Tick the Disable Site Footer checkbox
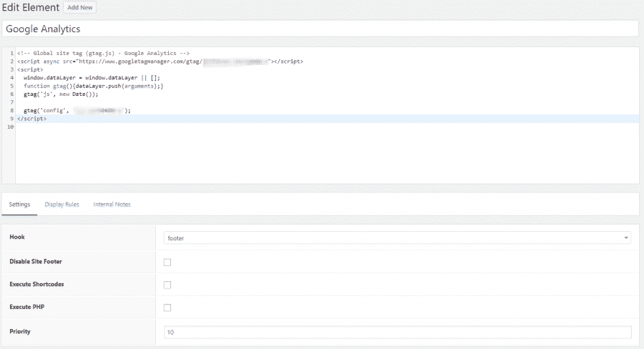Viewport: 644px width, 349px height. (167, 262)
